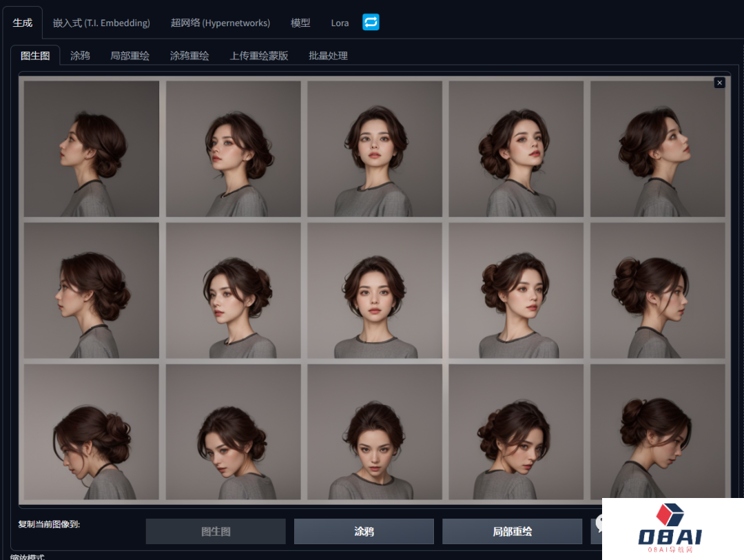Open the 超网络 (Hypernetworks) tab
The width and height of the screenshot is (744, 560).
pyautogui.click(x=220, y=23)
